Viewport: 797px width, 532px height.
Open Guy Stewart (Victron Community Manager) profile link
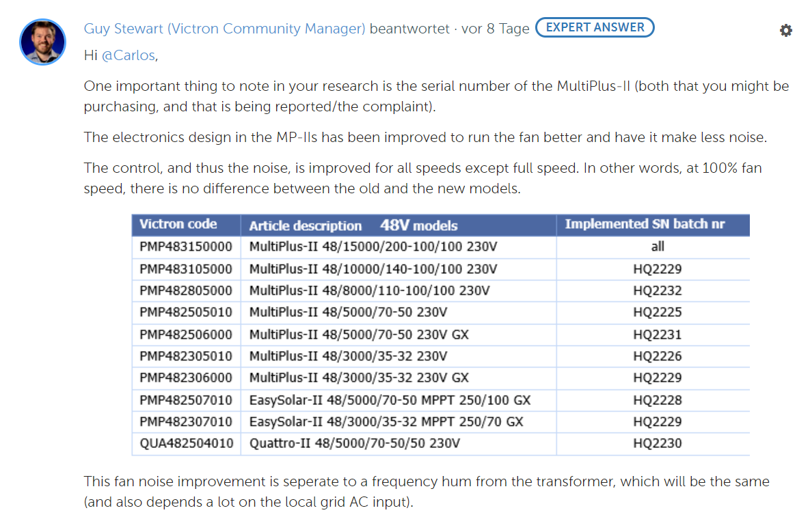[x=225, y=29]
